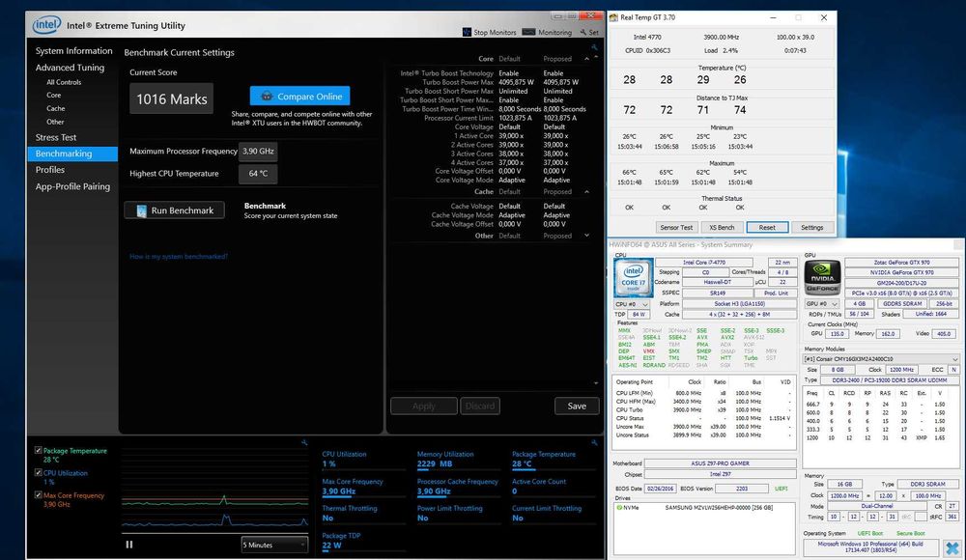Image resolution: width=966 pixels, height=560 pixels.
Task: Select the Benchmarking sidebar item
Action: point(72,154)
